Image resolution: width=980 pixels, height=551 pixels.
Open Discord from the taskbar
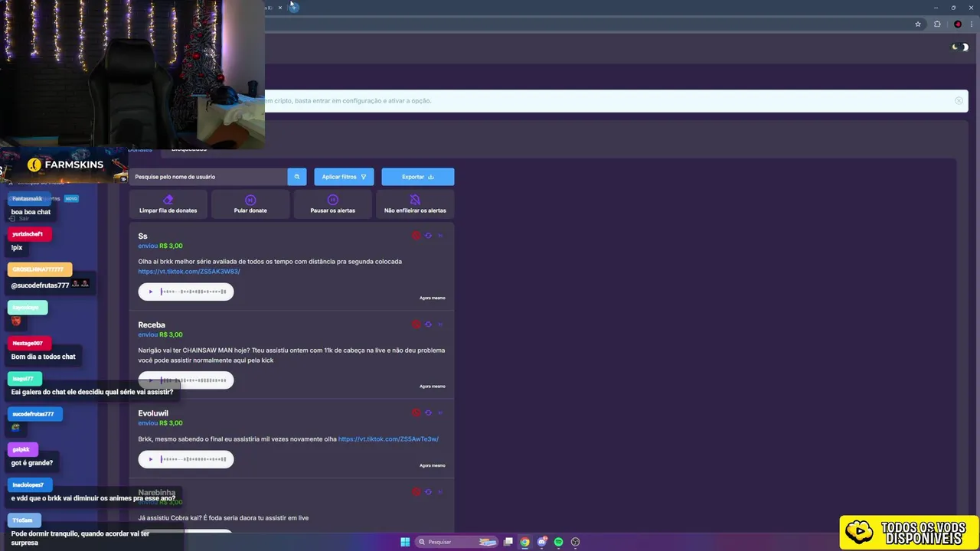[542, 542]
